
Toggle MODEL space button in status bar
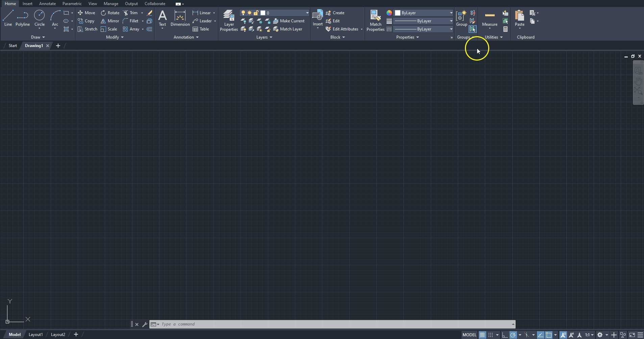(x=469, y=335)
